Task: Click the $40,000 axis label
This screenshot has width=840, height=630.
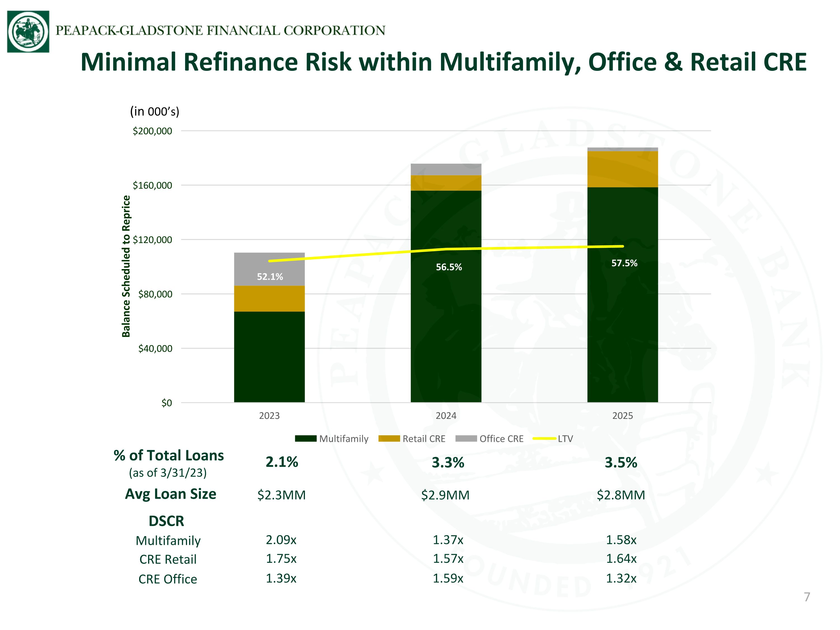Action: click(155, 348)
